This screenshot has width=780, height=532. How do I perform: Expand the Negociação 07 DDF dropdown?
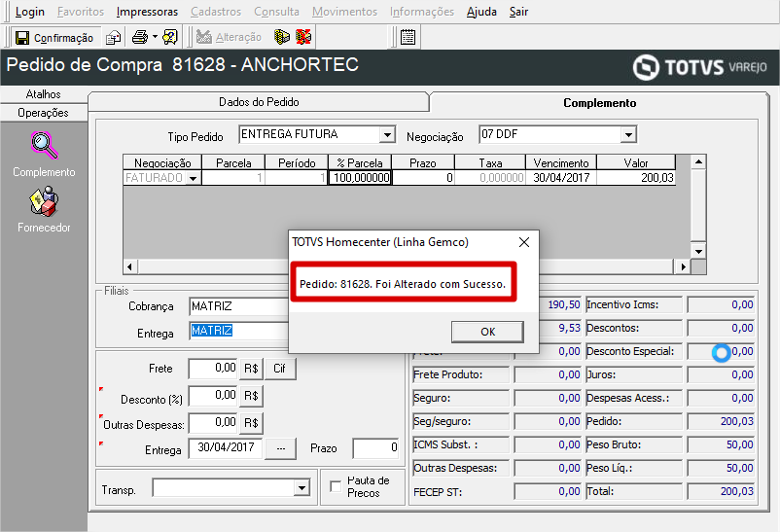(x=628, y=135)
